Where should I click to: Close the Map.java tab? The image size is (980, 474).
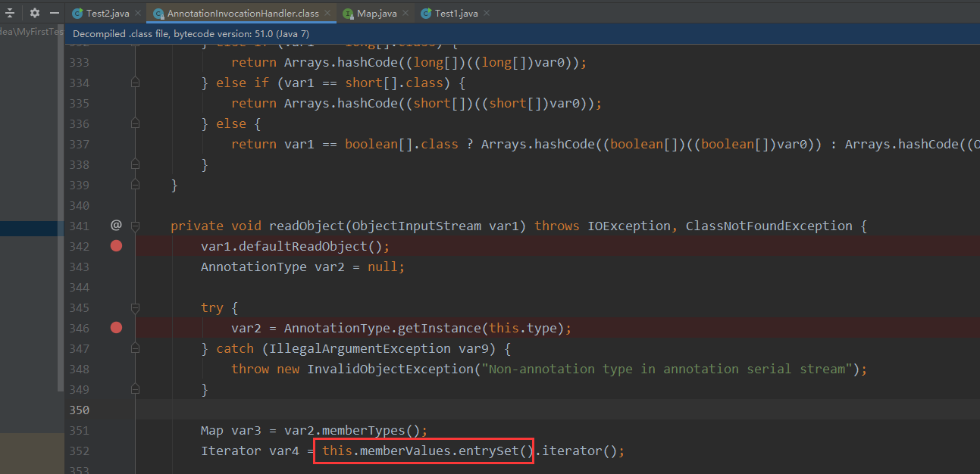(406, 14)
